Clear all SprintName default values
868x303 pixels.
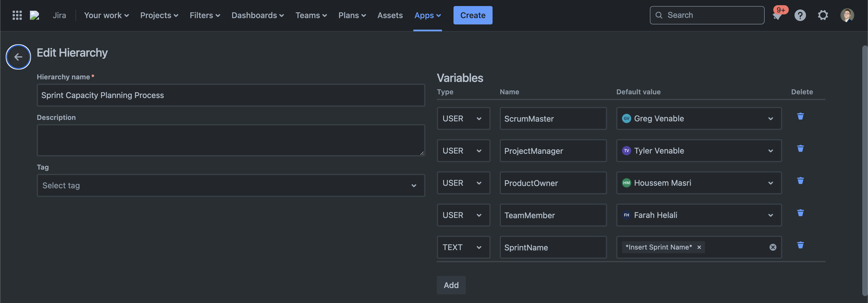coord(773,247)
